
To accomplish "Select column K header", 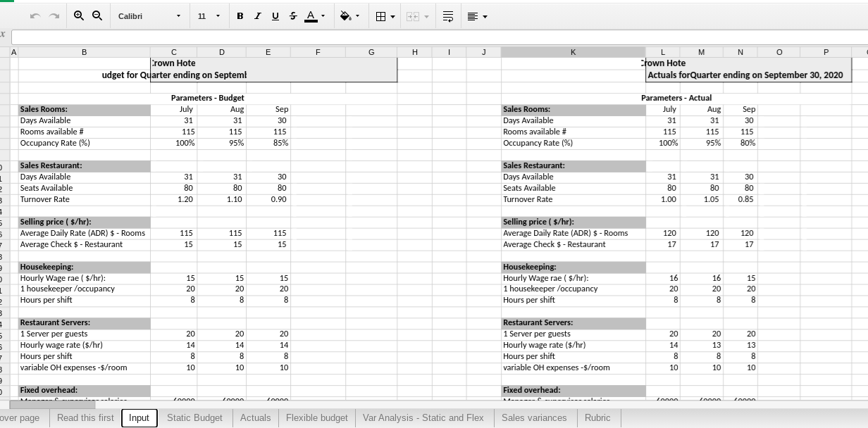I will point(573,52).
